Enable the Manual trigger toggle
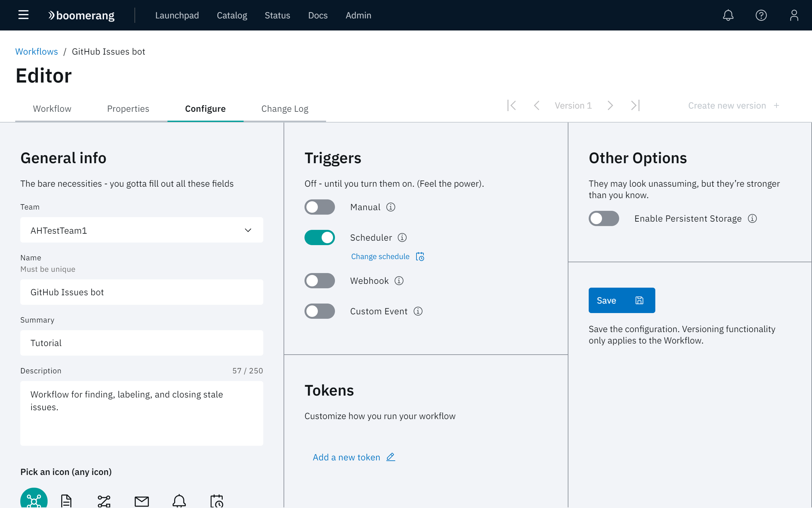 [x=319, y=207]
